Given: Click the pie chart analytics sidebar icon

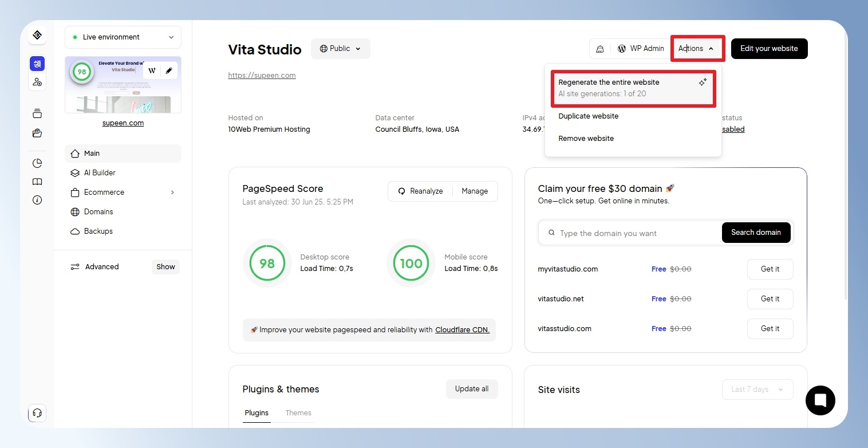Looking at the screenshot, I should (x=37, y=163).
